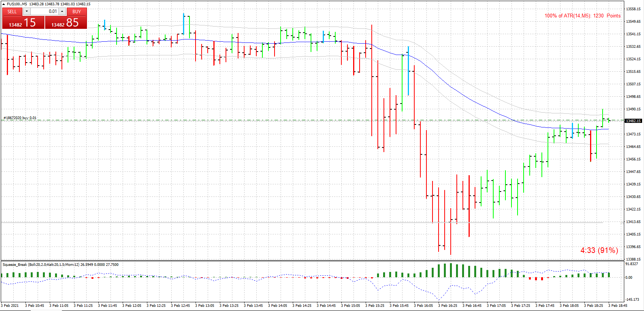Click the '3 Feb 12:05' time label

(132, 305)
